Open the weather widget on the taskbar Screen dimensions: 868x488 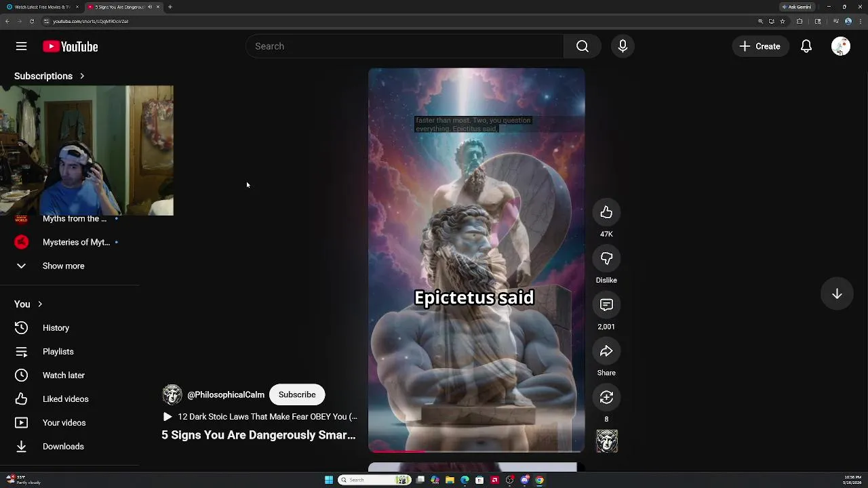tap(24, 480)
